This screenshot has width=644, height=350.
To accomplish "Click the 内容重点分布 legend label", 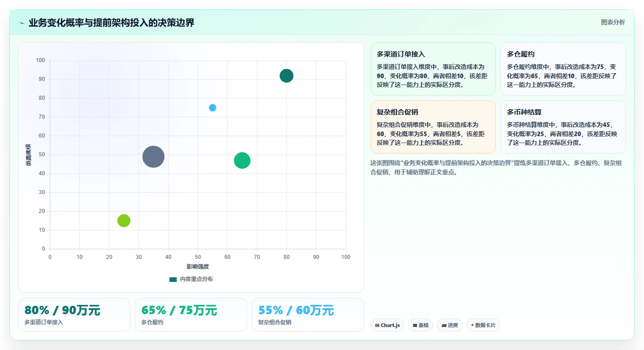I will [197, 279].
